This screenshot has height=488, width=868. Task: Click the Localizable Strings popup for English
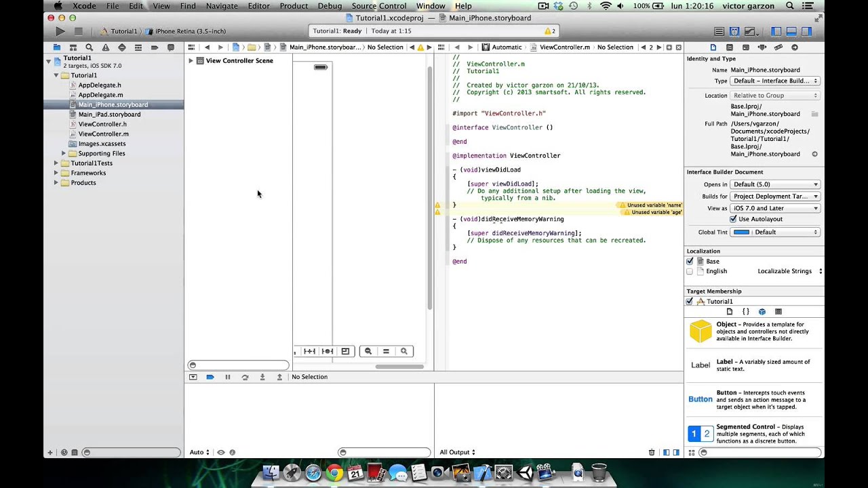789,271
